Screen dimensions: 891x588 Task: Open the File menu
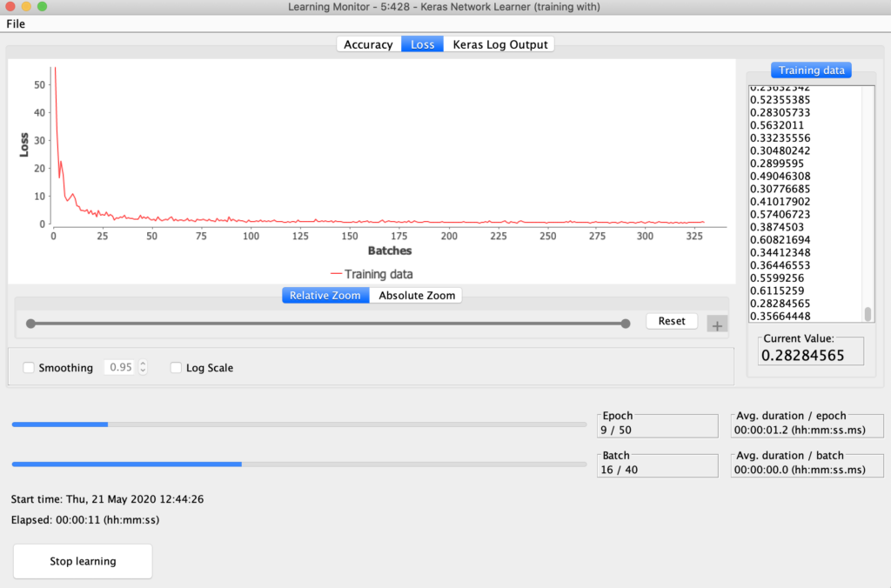point(16,24)
